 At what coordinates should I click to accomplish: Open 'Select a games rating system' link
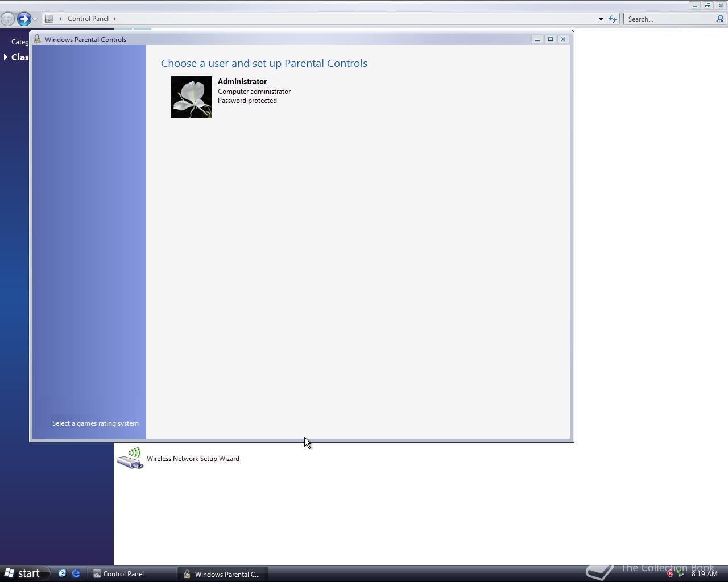pyautogui.click(x=96, y=423)
